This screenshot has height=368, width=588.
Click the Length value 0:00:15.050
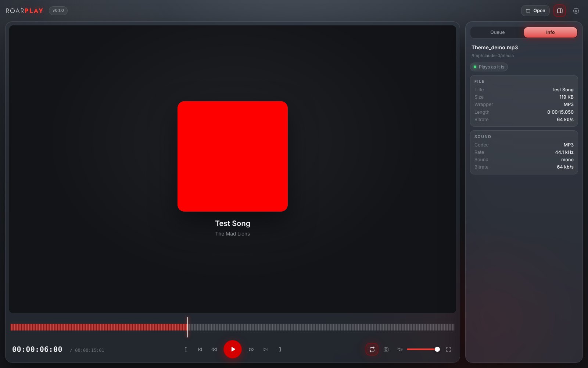coord(560,112)
